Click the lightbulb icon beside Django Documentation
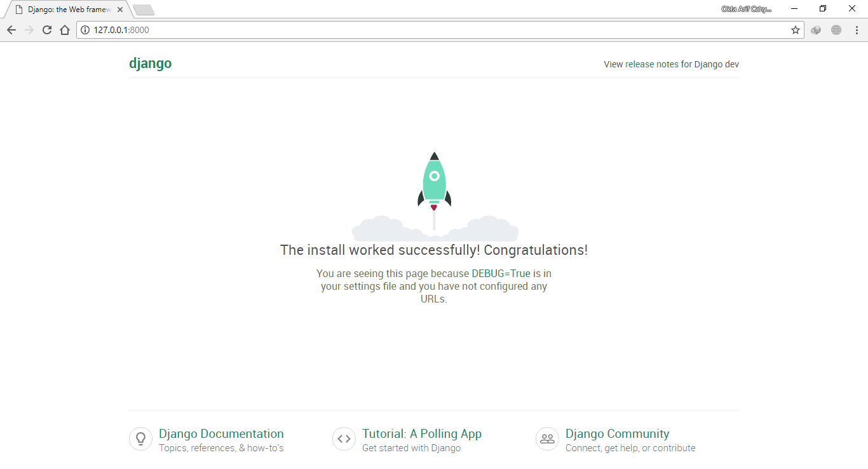This screenshot has width=868, height=469. click(140, 439)
